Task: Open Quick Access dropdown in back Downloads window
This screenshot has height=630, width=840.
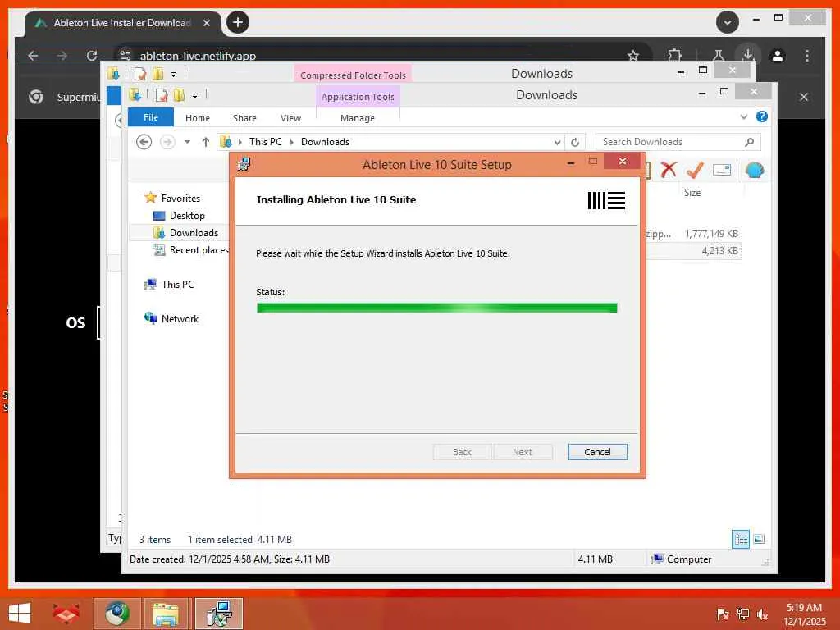Action: click(173, 75)
